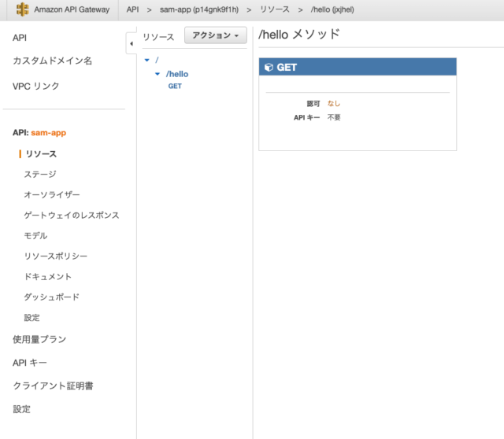Click the sam-app (p14gnk9f1h) breadcrumb
This screenshot has height=439, width=504.
[199, 9]
